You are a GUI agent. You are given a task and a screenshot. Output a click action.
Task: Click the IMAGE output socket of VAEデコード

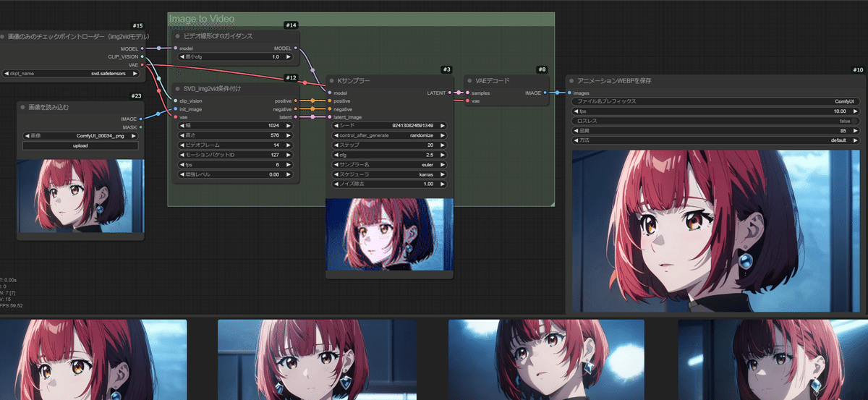point(546,93)
